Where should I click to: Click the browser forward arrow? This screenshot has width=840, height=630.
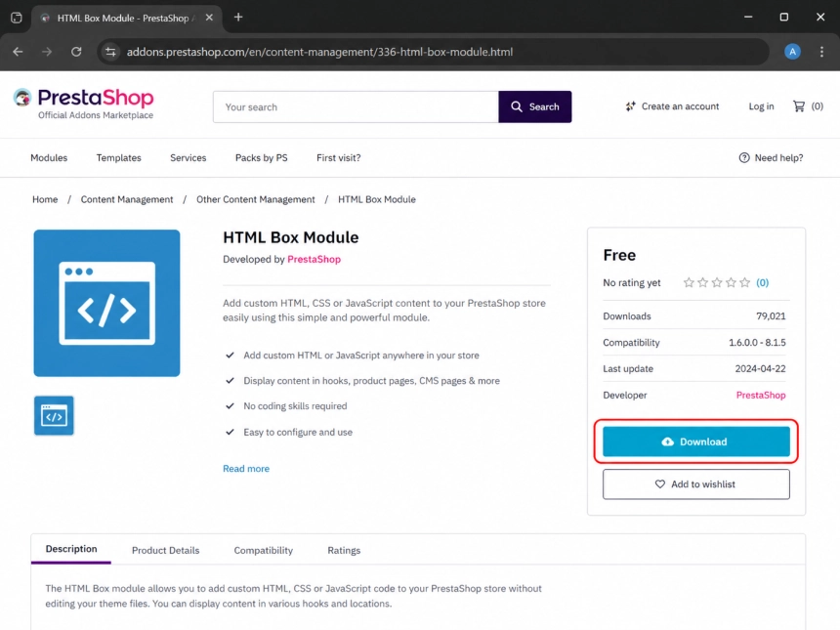click(47, 52)
